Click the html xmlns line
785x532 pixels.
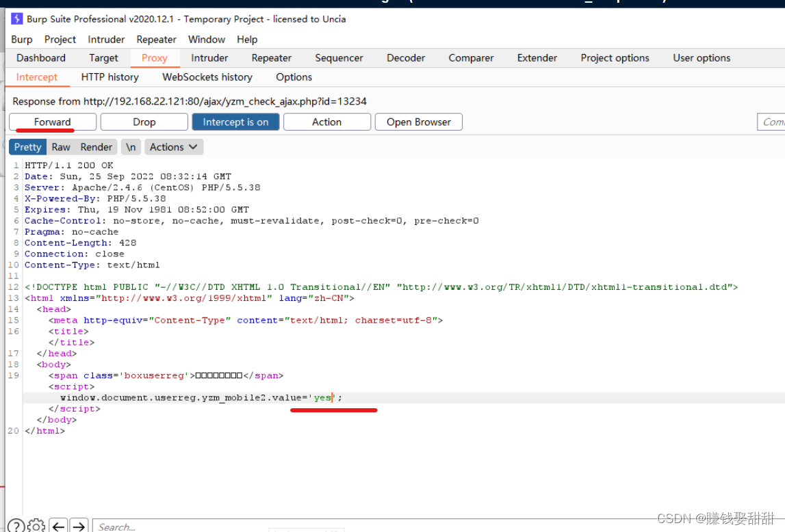[190, 298]
